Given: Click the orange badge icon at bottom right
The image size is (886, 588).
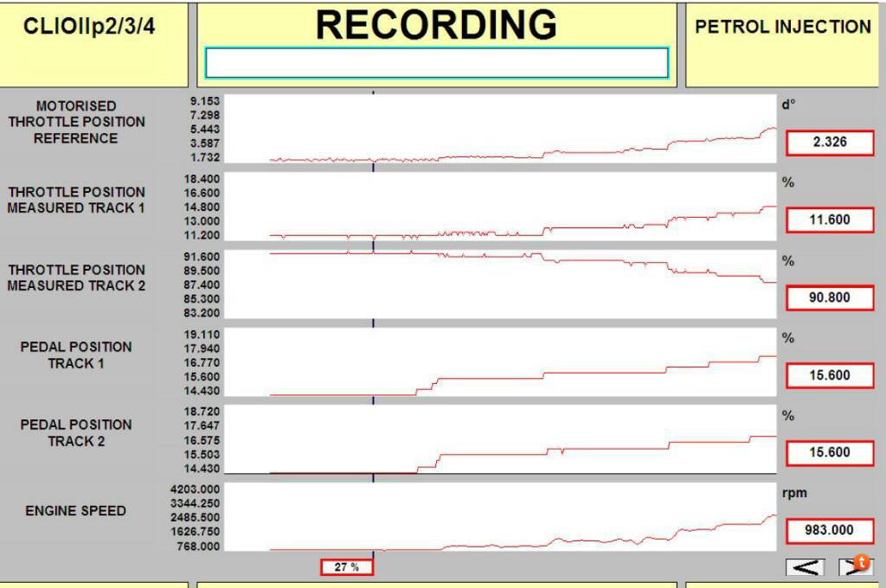Looking at the screenshot, I should 861,561.
